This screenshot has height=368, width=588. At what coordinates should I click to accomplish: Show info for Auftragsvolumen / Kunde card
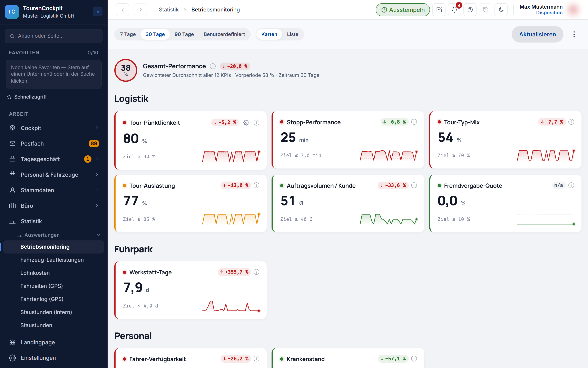click(414, 185)
